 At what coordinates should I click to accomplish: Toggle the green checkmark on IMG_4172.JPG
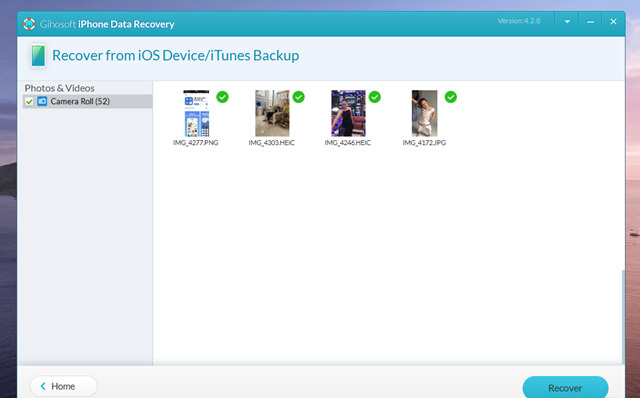pyautogui.click(x=451, y=97)
